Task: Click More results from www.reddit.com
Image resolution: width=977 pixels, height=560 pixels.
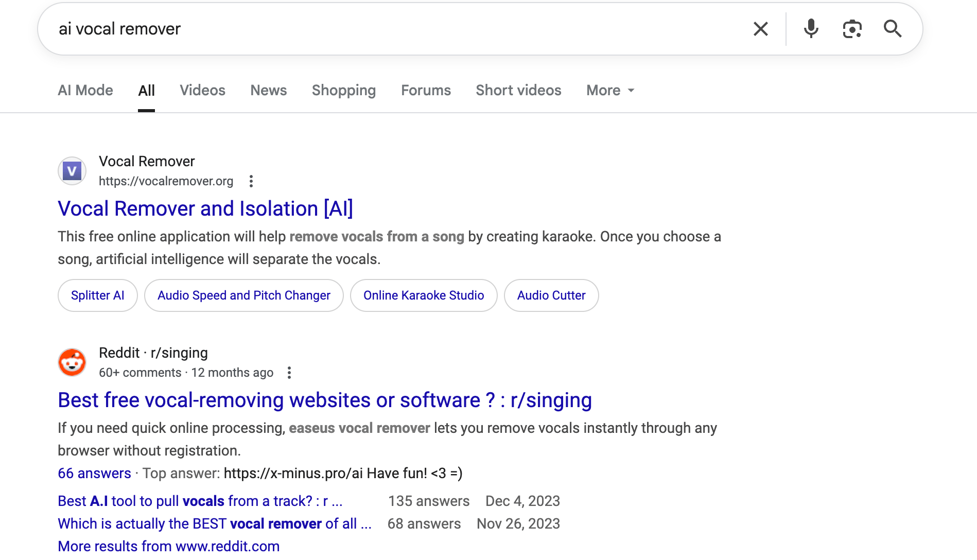Action: click(x=169, y=547)
